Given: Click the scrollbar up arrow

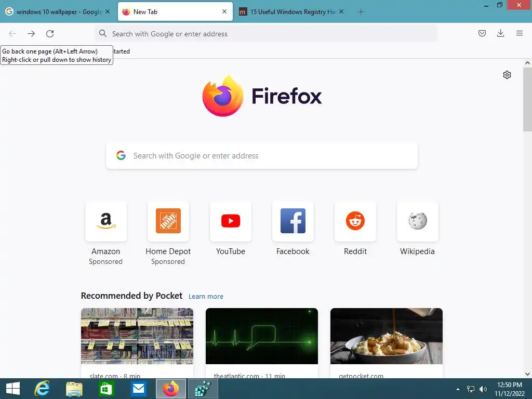Looking at the screenshot, I should tap(527, 63).
